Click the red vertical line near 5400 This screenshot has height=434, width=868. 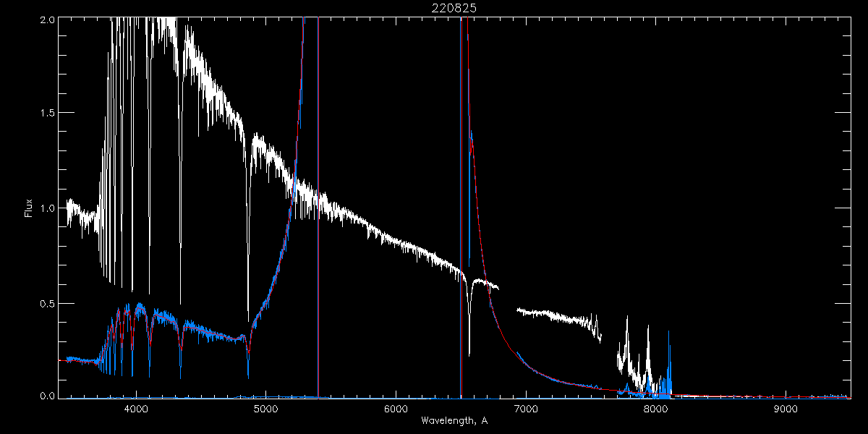point(318,217)
